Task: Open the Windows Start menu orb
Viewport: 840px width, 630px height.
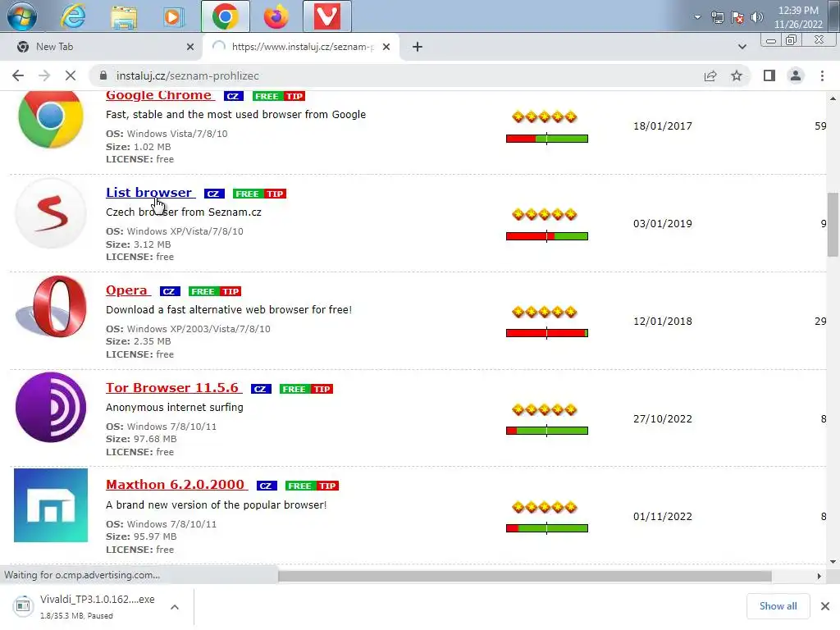Action: pos(21,16)
